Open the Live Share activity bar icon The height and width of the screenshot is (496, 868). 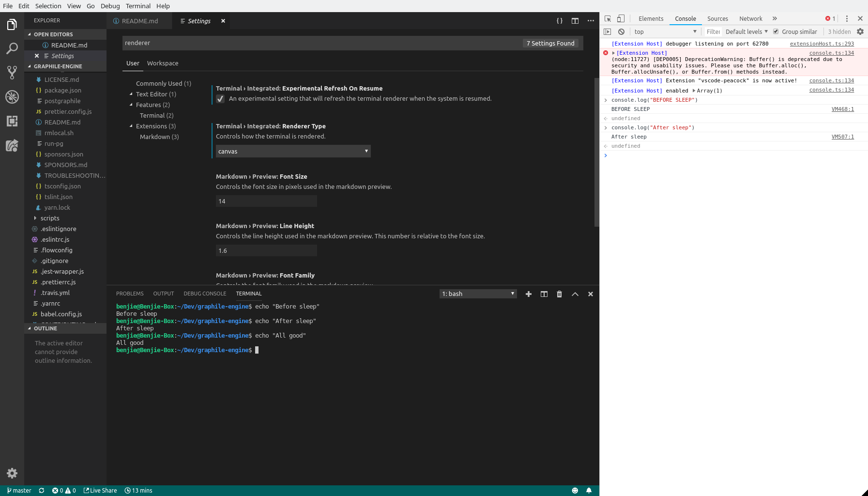point(12,145)
